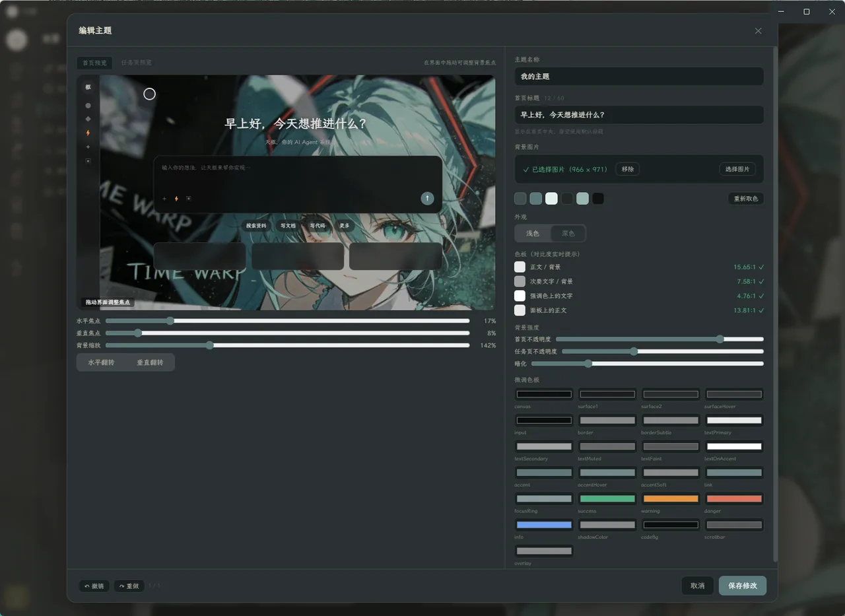Image resolution: width=845 pixels, height=616 pixels.
Task: Click the circle icon in preview sidebar
Action: click(x=88, y=106)
